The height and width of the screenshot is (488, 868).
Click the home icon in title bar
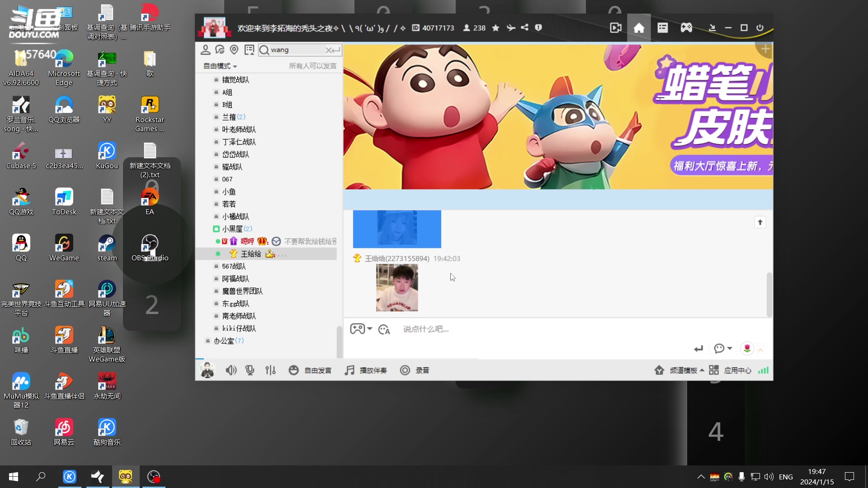click(639, 28)
